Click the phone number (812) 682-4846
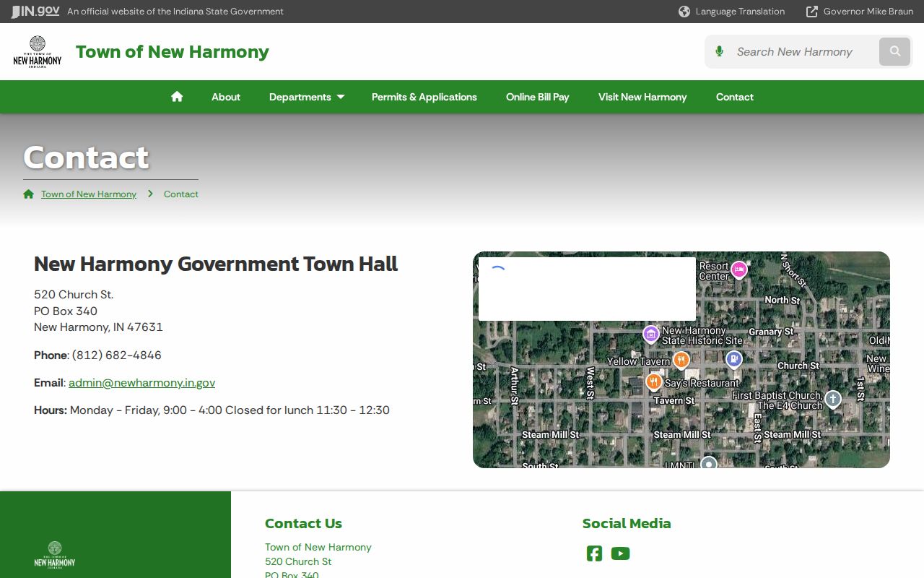This screenshot has width=924, height=578. (117, 355)
